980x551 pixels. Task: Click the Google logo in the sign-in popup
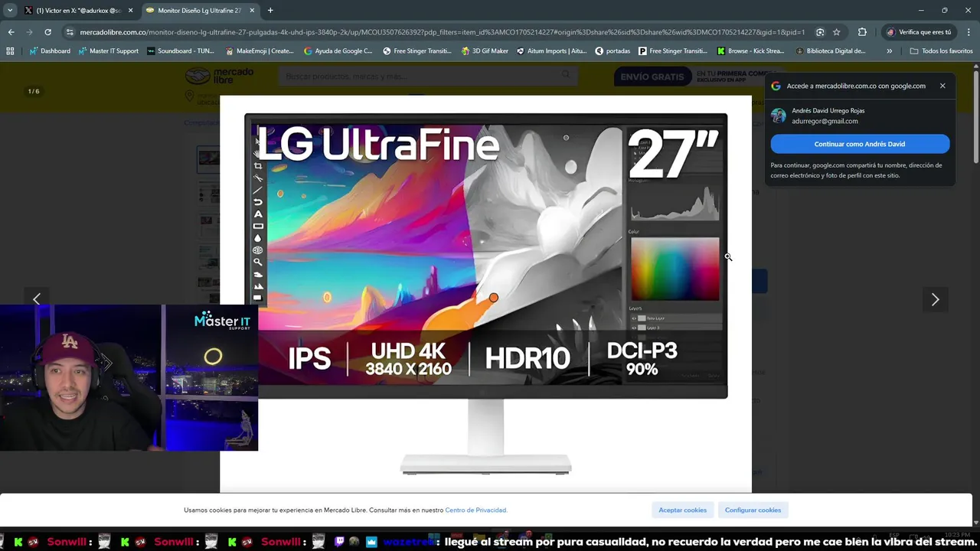point(776,86)
